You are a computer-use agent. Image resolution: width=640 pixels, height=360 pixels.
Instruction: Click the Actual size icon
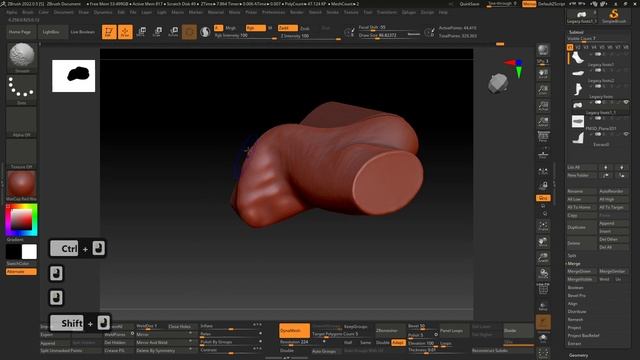tap(543, 105)
